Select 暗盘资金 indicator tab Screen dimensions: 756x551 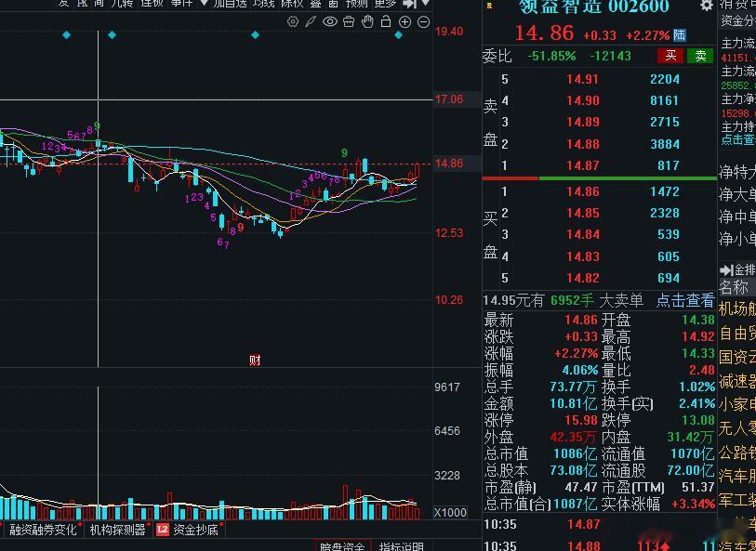343,546
